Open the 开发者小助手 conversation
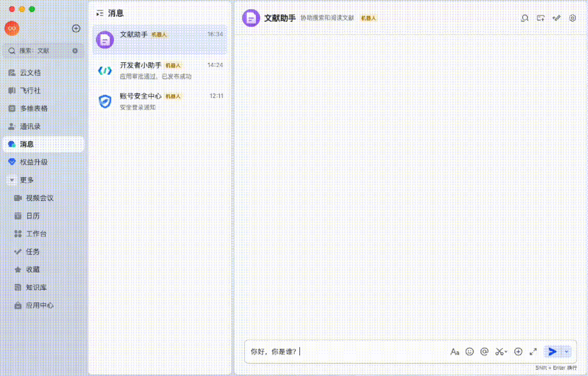Viewport: 588px width, 376px height. [x=159, y=70]
